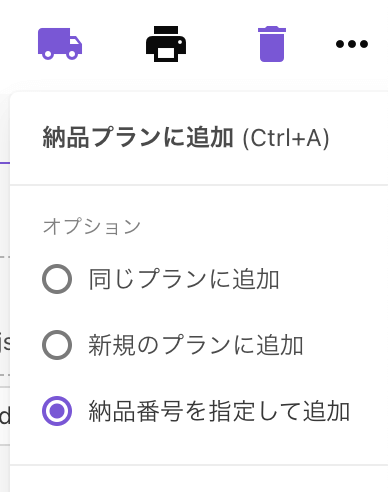This screenshot has height=492, width=388.
Task: Click the wheels of the truck icon
Action: 60,54
